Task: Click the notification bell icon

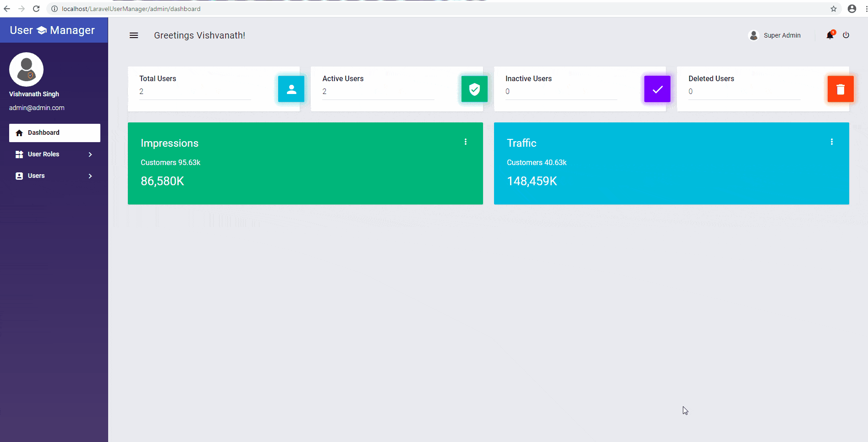Action: pos(830,35)
